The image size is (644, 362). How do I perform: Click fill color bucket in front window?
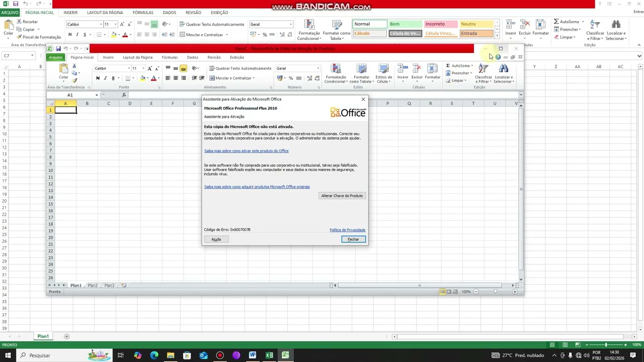pyautogui.click(x=142, y=78)
